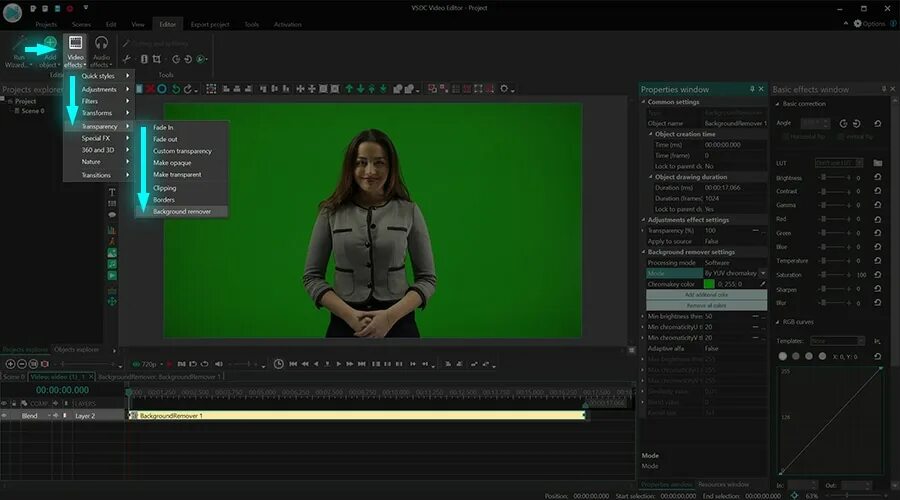Click the speech bubble tooltip tool icon
900x500 pixels.
[x=112, y=215]
